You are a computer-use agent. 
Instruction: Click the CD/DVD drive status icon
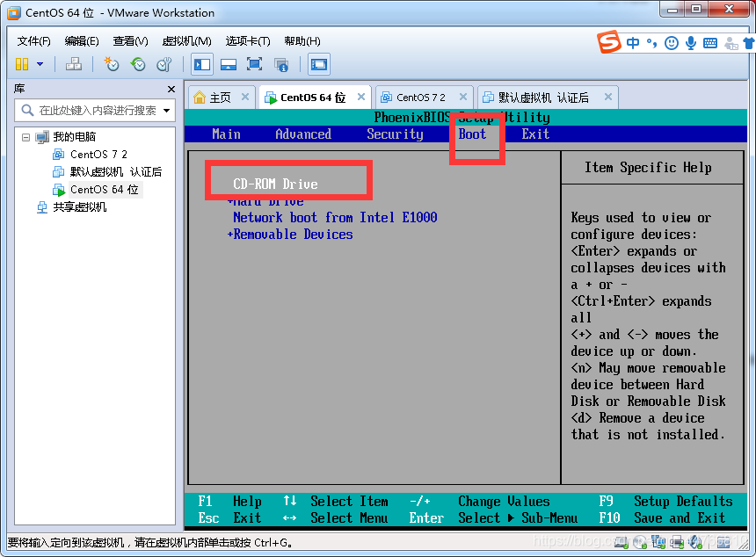pyautogui.click(x=640, y=542)
